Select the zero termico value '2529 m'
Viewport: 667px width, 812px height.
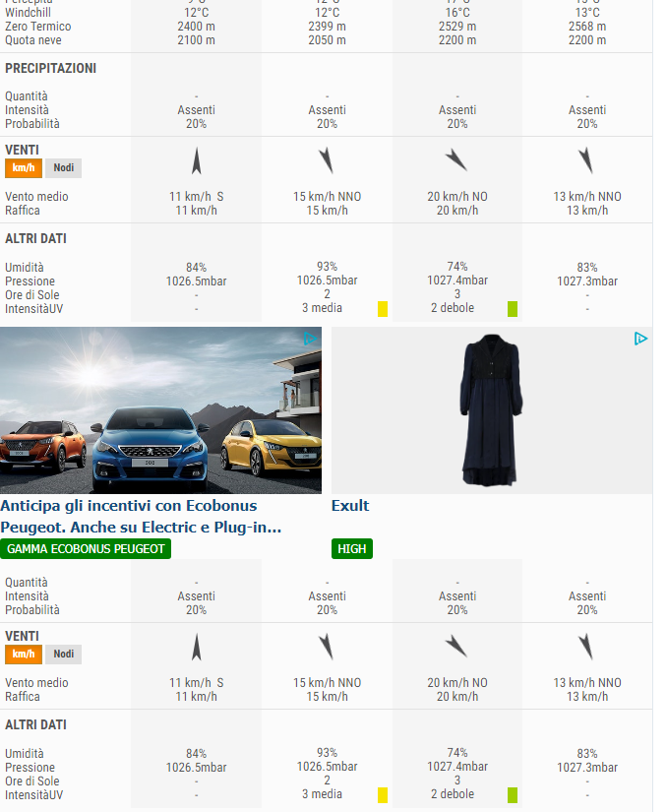457,27
